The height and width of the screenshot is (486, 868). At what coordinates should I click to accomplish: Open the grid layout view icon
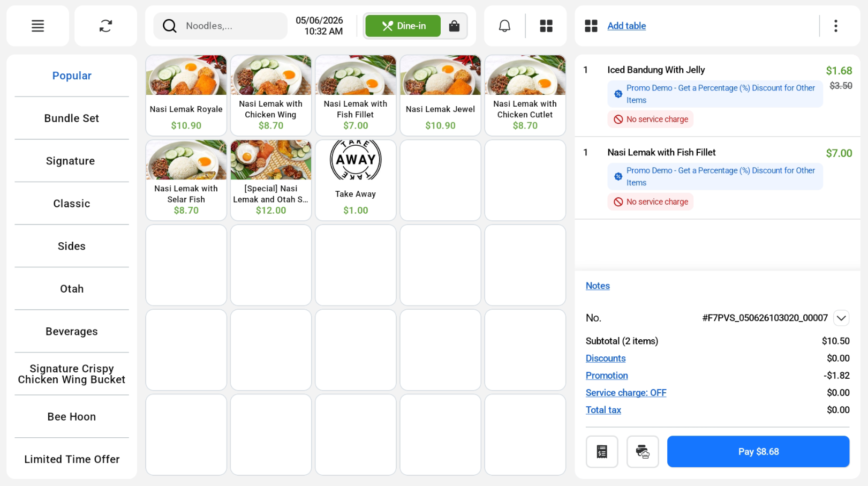click(546, 26)
